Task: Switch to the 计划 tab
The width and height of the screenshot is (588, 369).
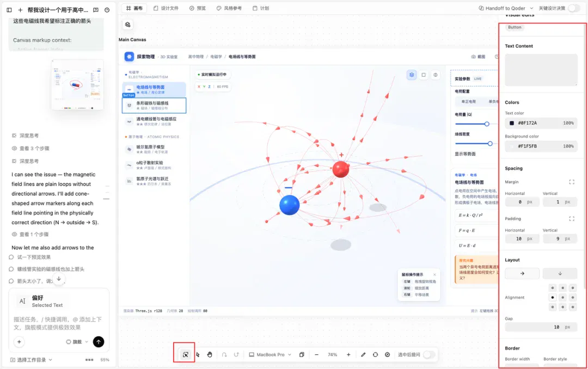Action: click(x=261, y=8)
